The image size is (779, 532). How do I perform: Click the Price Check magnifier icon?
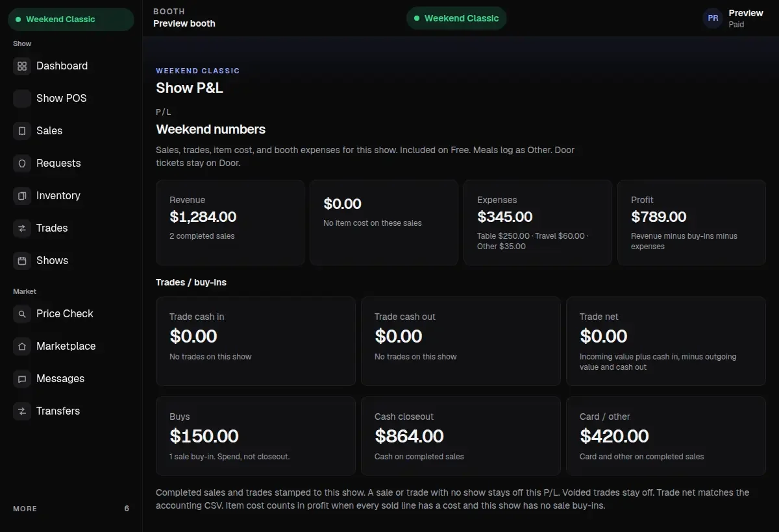(x=22, y=314)
